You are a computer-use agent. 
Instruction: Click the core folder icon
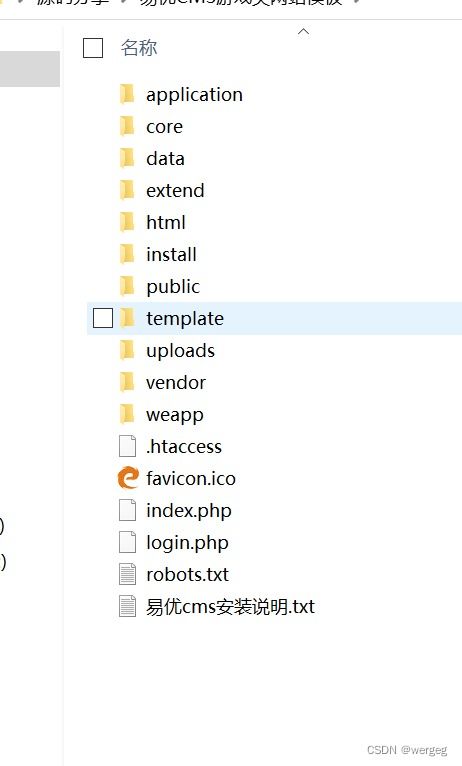coord(127,126)
